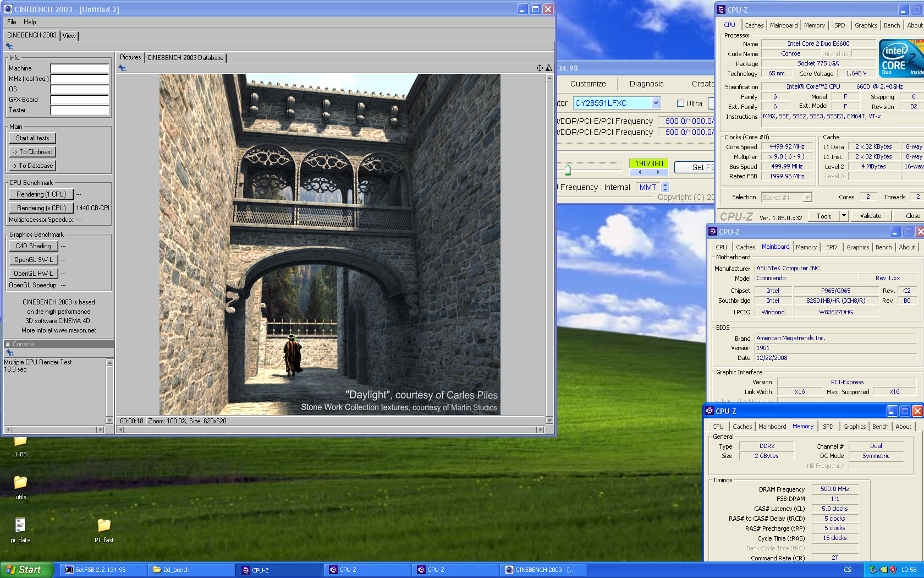The image size is (924, 578).
Task: Click the CINEBENCH 2003 taskbar button
Action: tap(543, 570)
